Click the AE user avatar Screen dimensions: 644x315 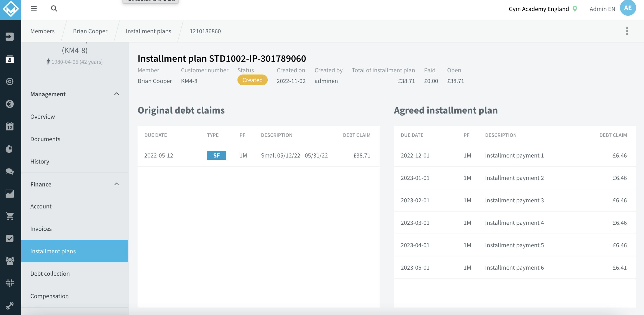coord(628,8)
